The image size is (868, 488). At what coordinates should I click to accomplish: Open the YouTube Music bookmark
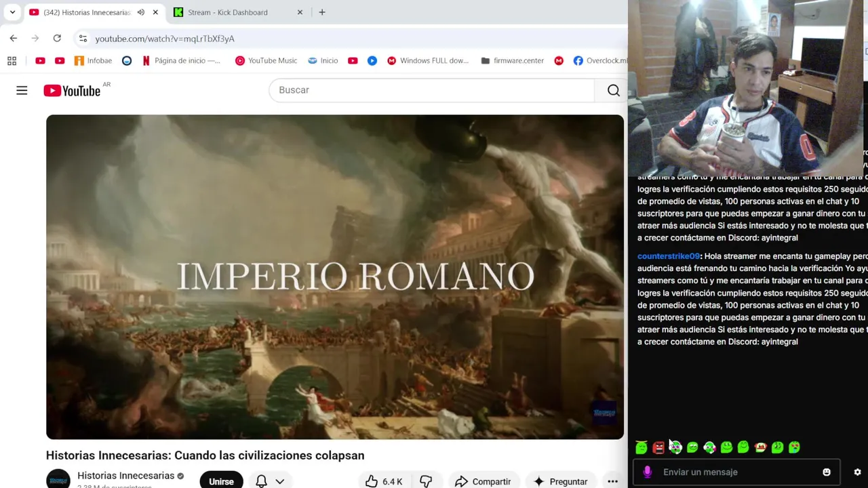click(266, 61)
